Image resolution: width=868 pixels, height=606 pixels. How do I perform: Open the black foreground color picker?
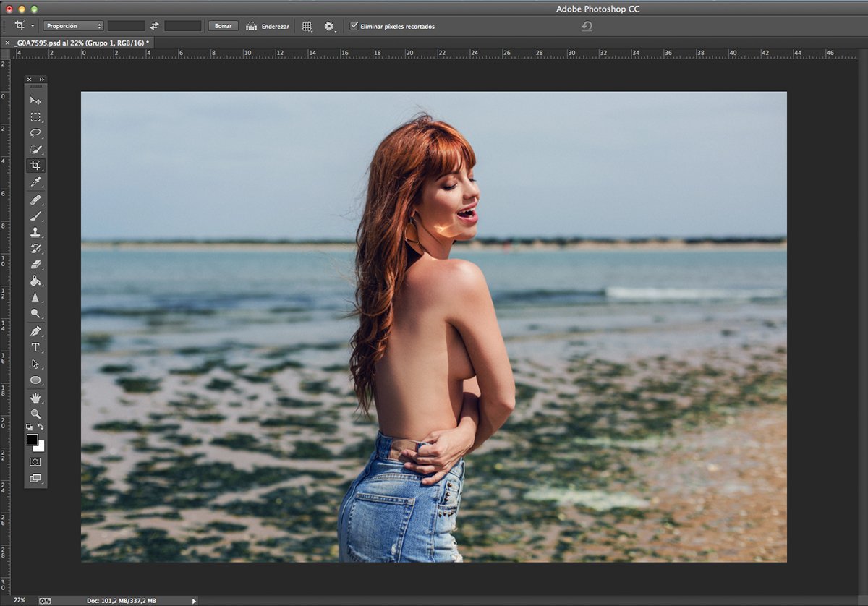click(x=32, y=439)
